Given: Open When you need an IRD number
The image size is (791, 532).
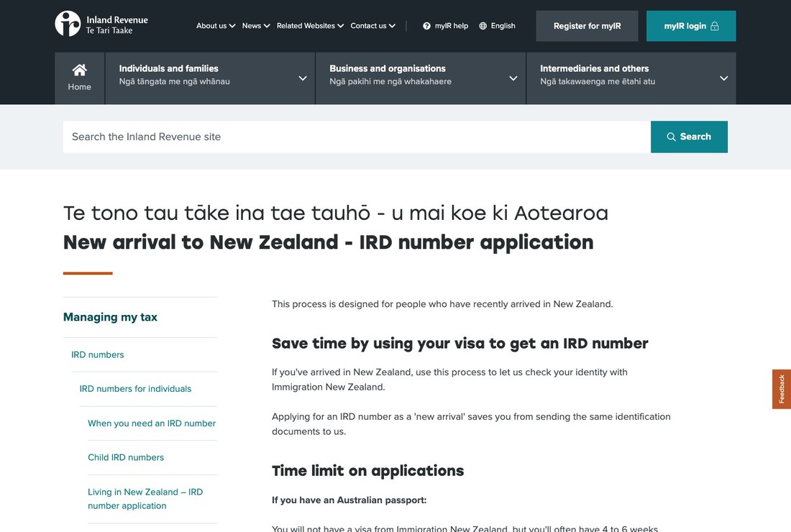Looking at the screenshot, I should pyautogui.click(x=152, y=423).
